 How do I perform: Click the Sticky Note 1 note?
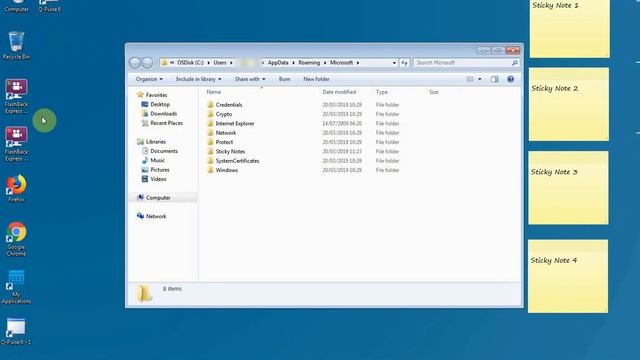click(x=570, y=28)
